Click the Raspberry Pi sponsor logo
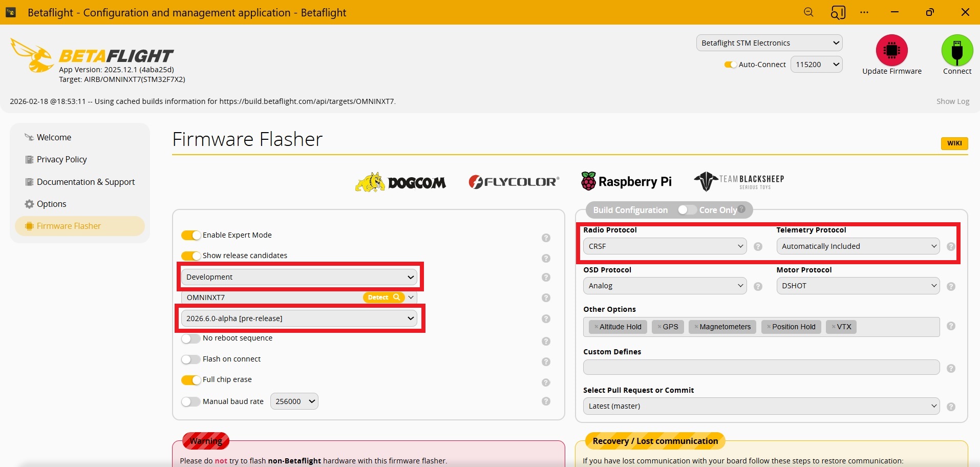 pyautogui.click(x=626, y=181)
